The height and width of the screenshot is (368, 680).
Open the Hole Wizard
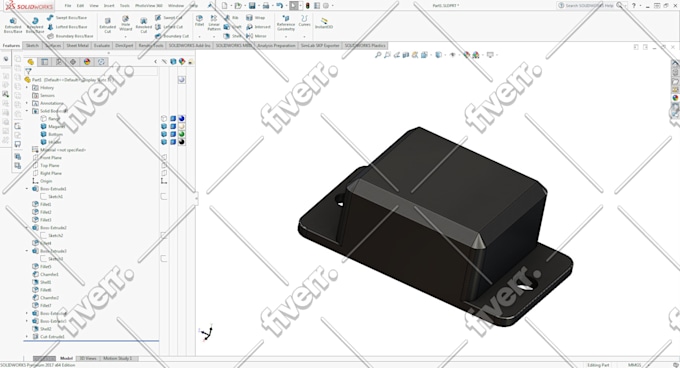pos(125,23)
